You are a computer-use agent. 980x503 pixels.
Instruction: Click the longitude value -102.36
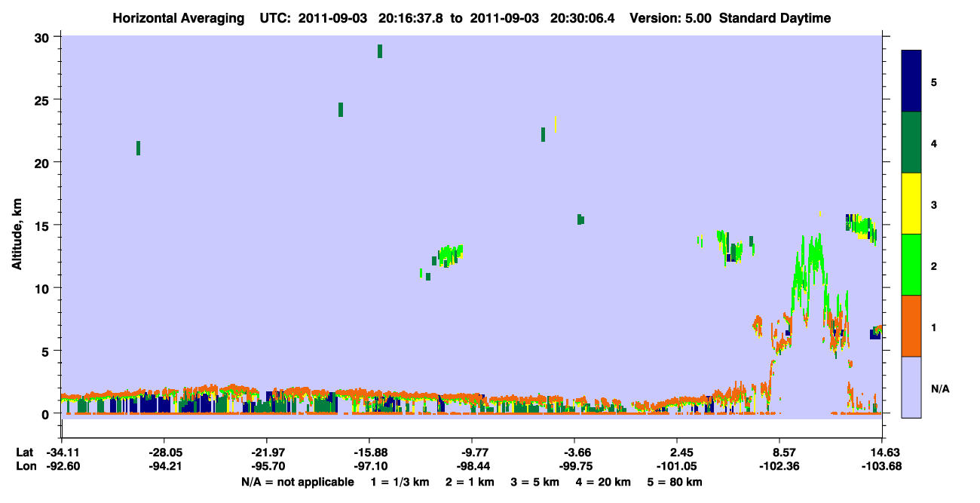click(x=779, y=466)
